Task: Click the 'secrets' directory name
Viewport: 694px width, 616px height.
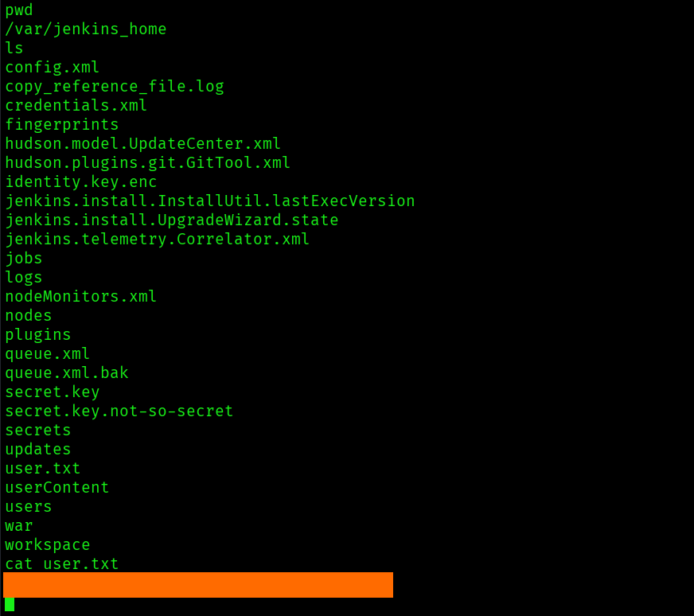Action: click(x=38, y=431)
